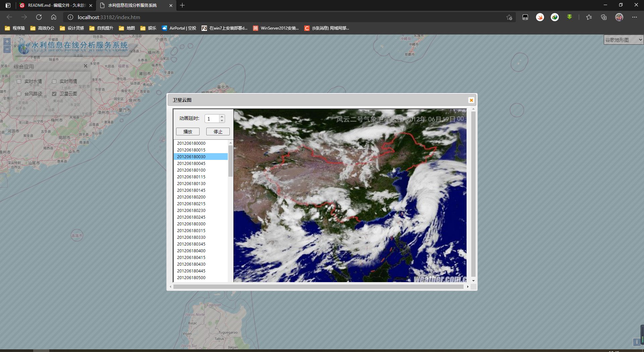
Task: Open the (6条消息) 局域网部 bookmark
Action: click(327, 28)
